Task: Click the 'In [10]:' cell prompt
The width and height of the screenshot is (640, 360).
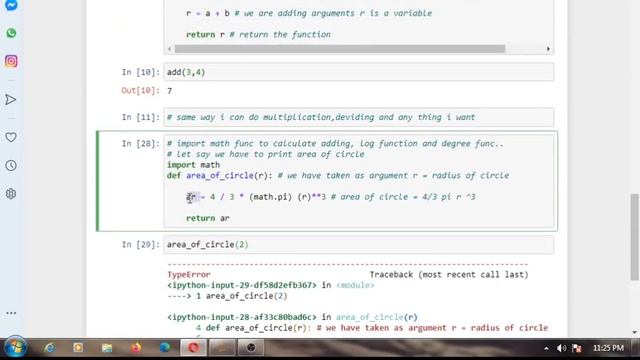Action: [141, 72]
